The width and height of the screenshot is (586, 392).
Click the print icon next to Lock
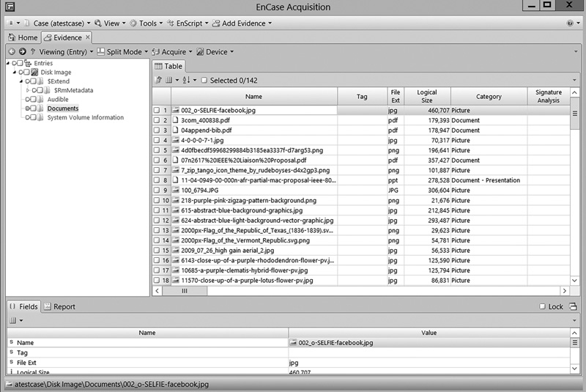573,307
